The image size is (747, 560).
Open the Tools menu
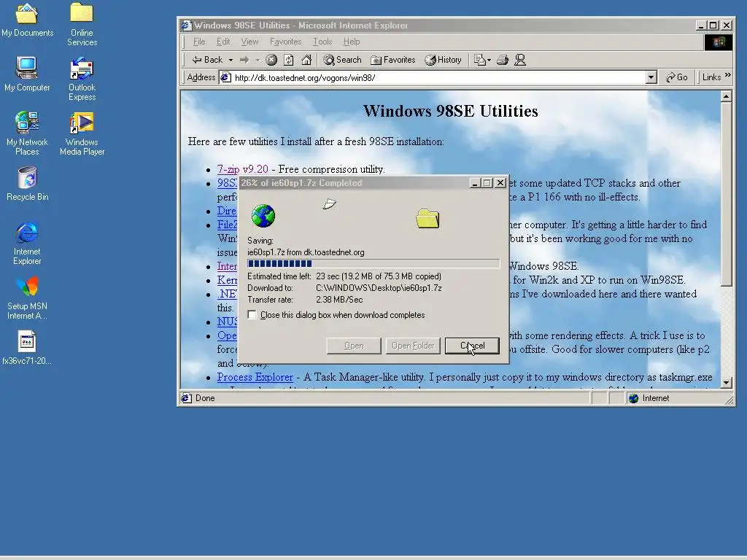(322, 42)
